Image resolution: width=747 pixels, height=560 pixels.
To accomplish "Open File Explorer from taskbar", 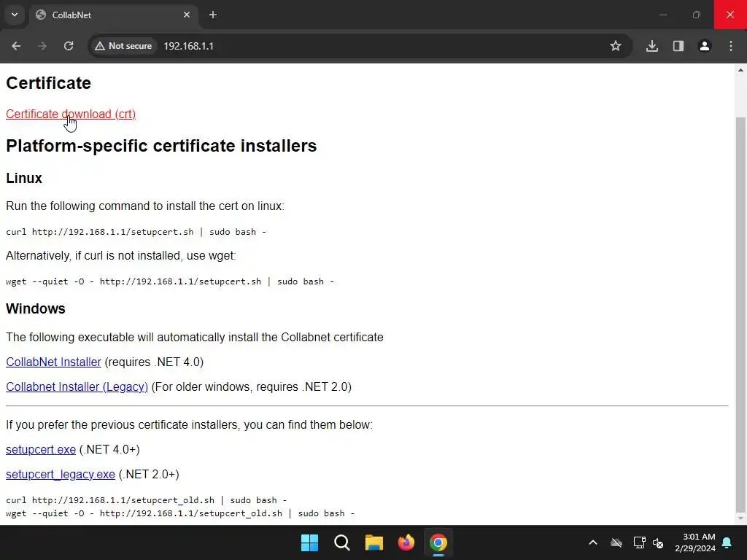I will (374, 542).
